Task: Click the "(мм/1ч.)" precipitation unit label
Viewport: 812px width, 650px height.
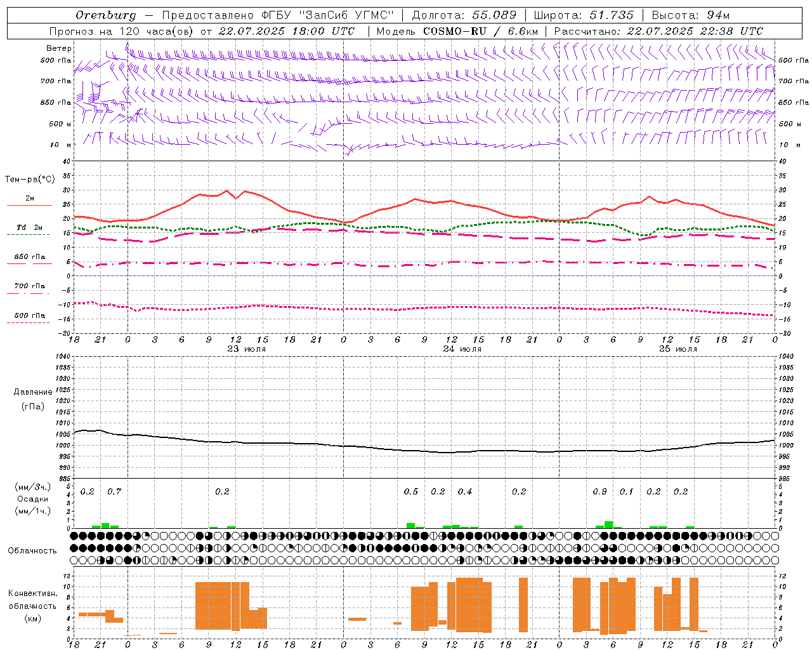Action: [33, 511]
